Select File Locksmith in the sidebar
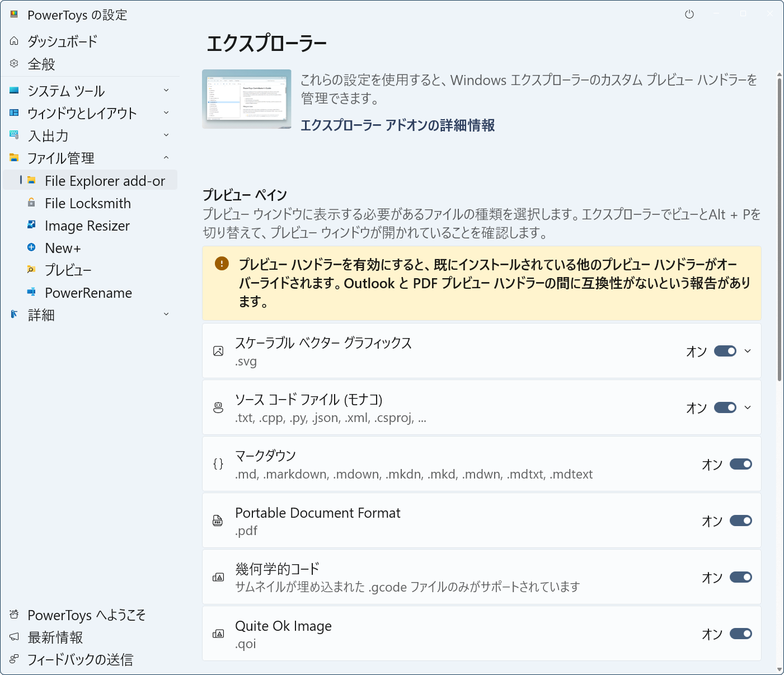The height and width of the screenshot is (675, 784). point(90,203)
